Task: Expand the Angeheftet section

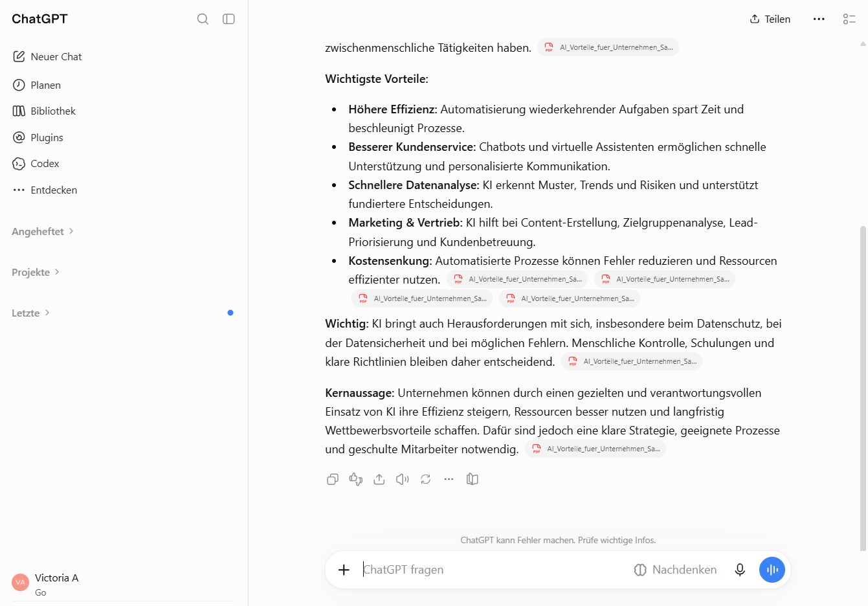Action: pyautogui.click(x=43, y=232)
